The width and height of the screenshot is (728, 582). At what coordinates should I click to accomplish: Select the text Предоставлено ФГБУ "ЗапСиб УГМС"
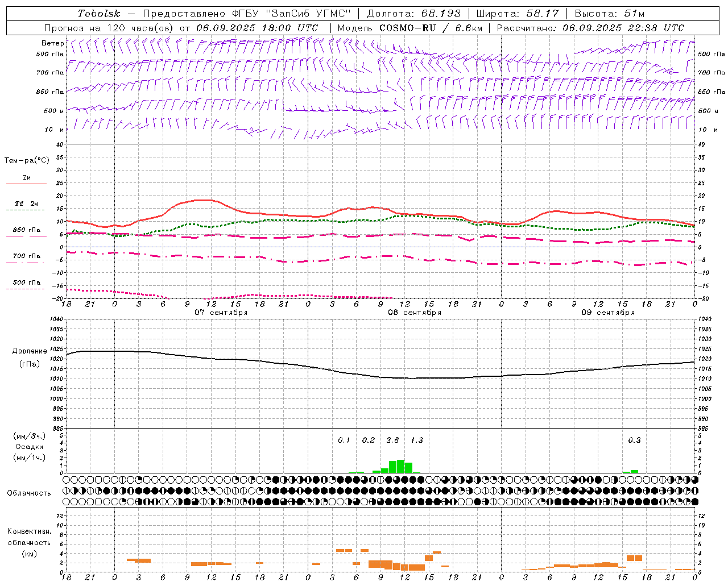(247, 14)
